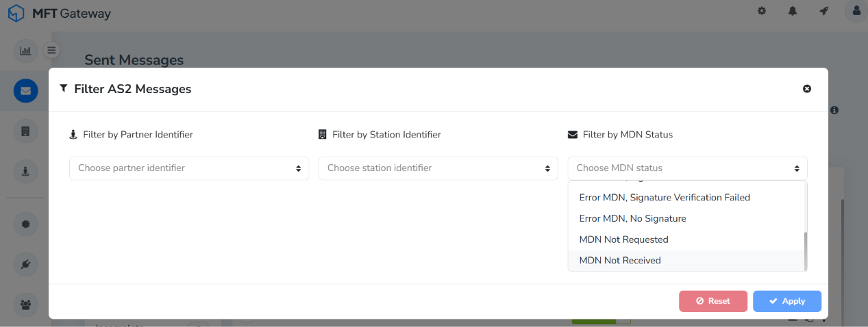
Task: Open the settings gear in header
Action: tap(762, 11)
